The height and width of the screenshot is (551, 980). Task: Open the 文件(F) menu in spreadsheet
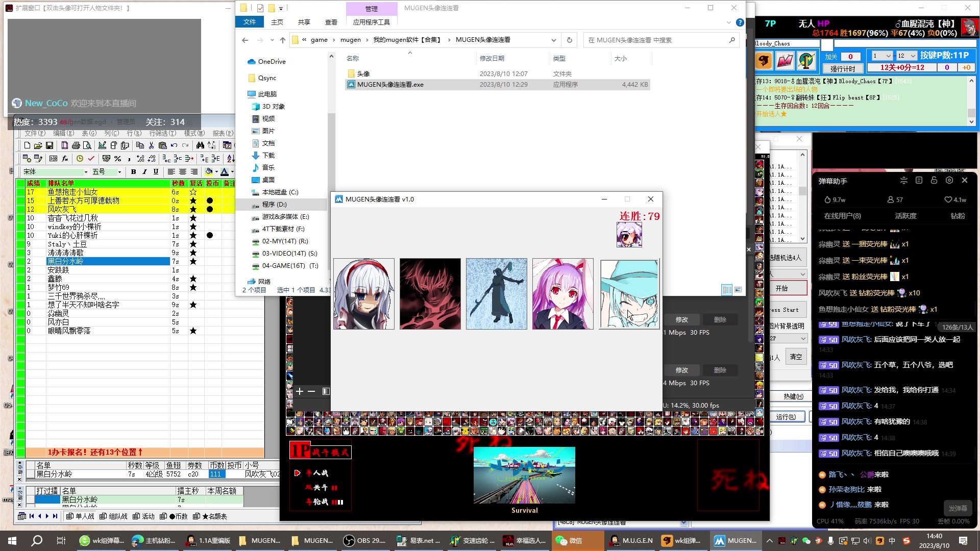coord(35,133)
